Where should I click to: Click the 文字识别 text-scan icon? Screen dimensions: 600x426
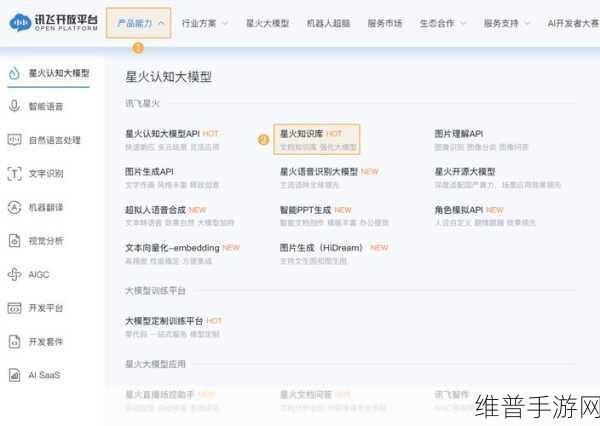tap(15, 173)
